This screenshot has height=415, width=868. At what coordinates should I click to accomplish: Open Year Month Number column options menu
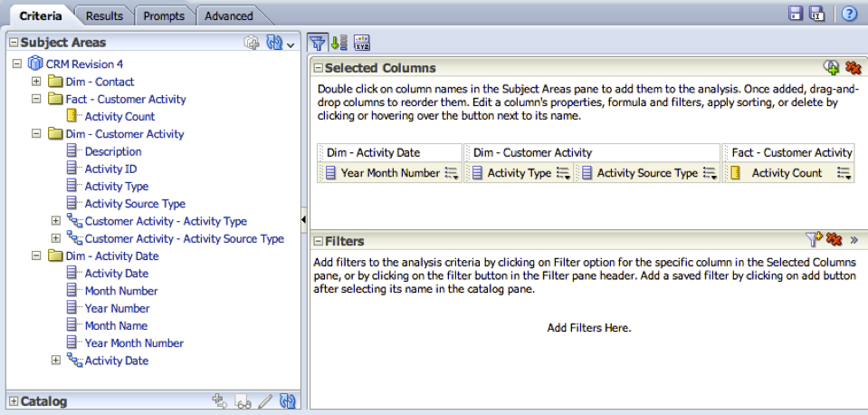click(452, 173)
